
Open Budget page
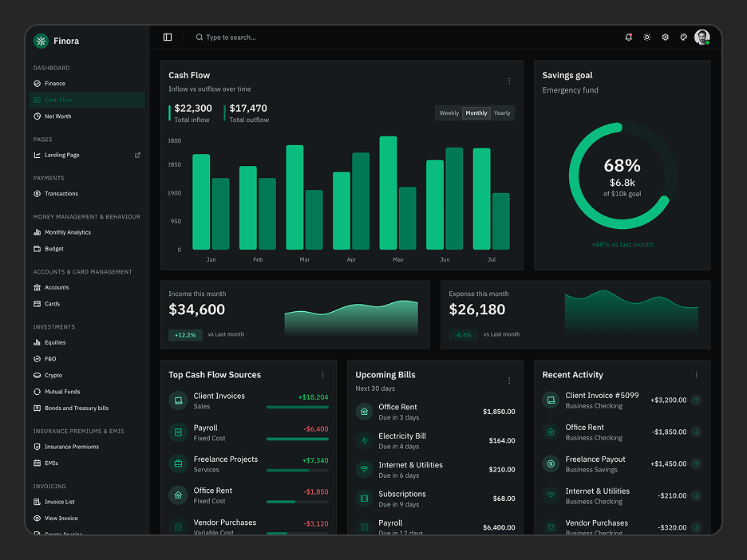click(87, 249)
